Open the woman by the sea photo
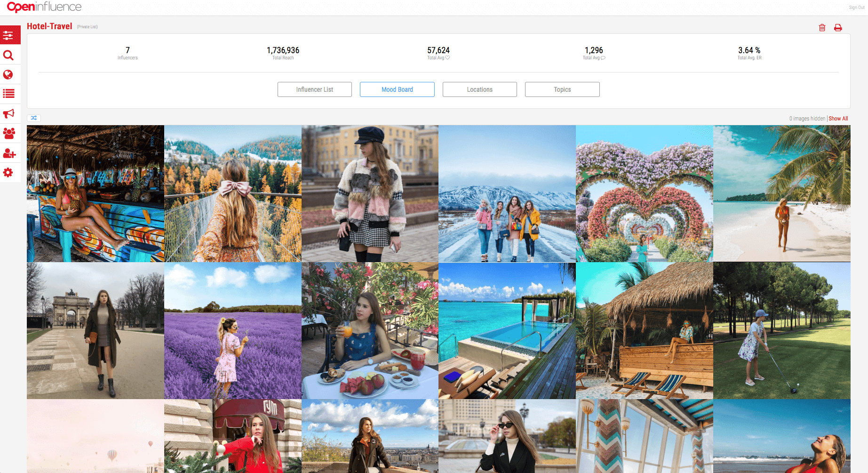 tap(782, 436)
